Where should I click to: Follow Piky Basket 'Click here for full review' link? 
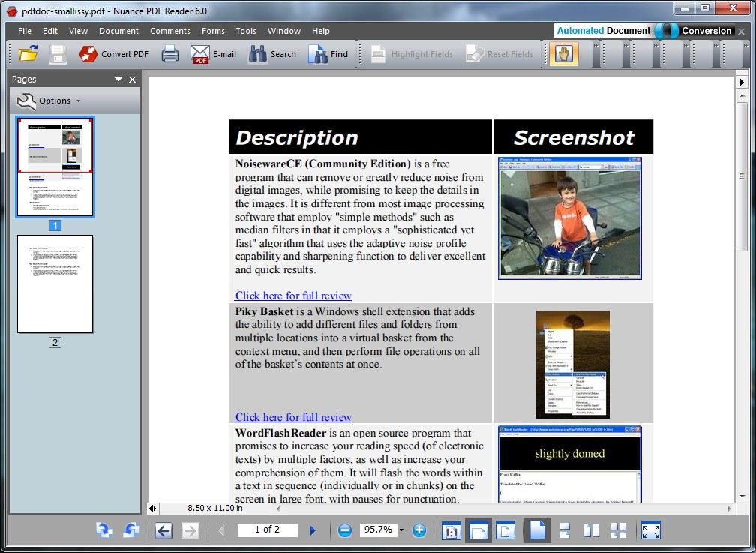[293, 417]
